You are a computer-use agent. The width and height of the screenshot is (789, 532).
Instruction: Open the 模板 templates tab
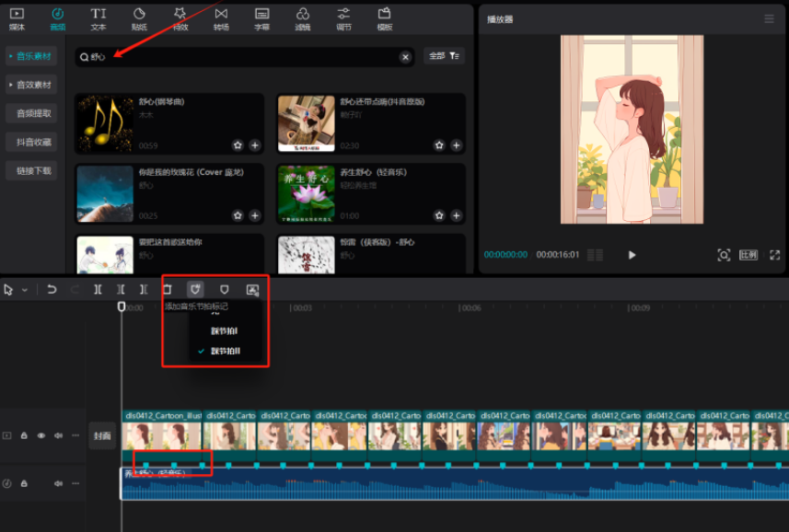[385, 19]
